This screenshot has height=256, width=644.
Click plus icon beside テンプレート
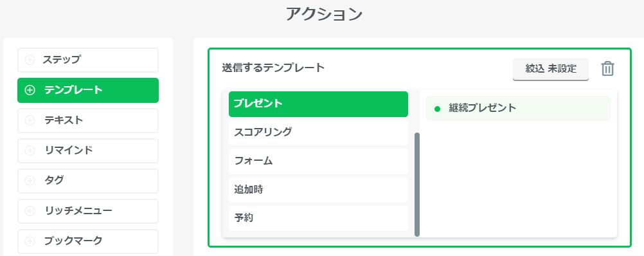coord(30,91)
